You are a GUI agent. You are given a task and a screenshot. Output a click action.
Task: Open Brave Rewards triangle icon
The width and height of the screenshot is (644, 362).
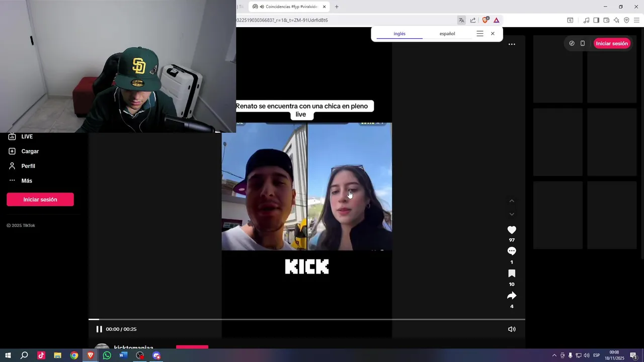click(497, 20)
